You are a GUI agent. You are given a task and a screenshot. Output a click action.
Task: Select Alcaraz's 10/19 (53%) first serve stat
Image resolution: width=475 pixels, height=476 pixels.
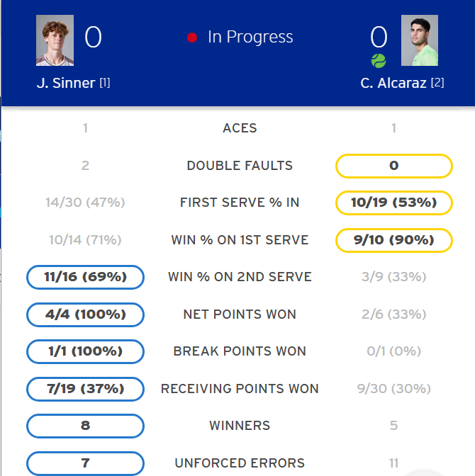(393, 203)
